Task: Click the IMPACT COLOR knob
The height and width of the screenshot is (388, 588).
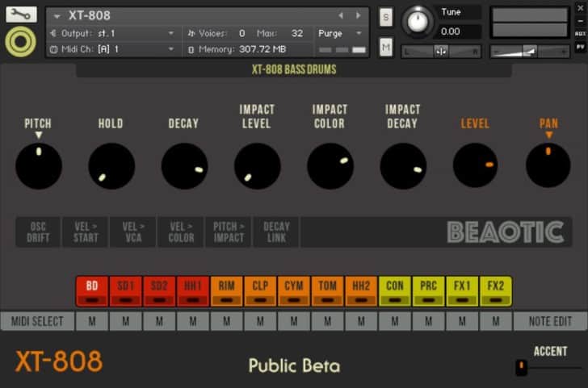Action: pos(330,166)
